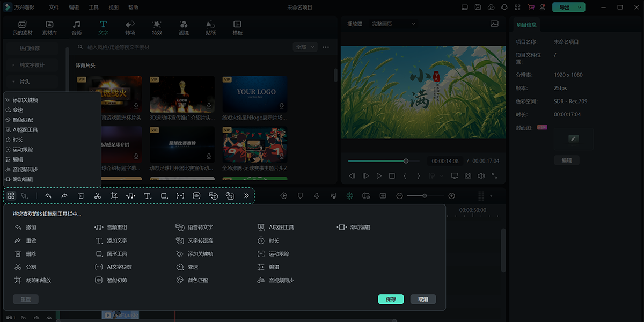Toggle track visibility eye icon in timeline
The width and height of the screenshot is (644, 322).
[49, 318]
